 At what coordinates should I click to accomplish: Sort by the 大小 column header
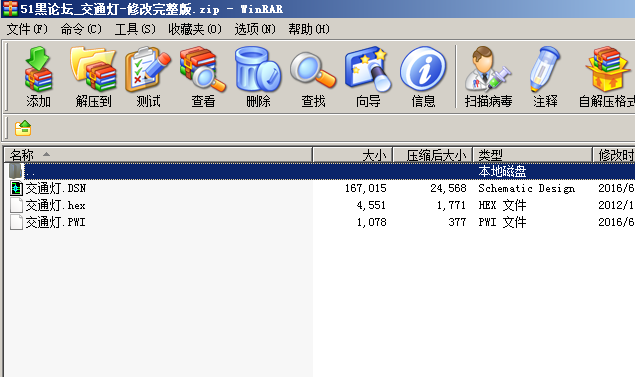tap(352, 155)
